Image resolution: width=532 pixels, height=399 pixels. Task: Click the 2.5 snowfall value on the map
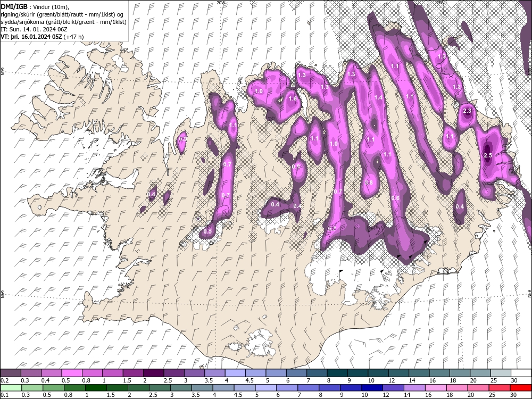coord(487,155)
